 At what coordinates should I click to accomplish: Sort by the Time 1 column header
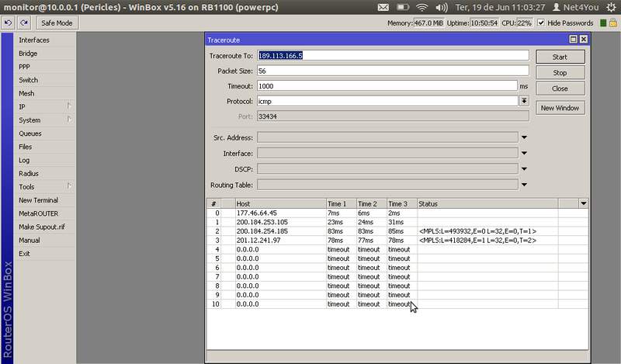click(341, 203)
